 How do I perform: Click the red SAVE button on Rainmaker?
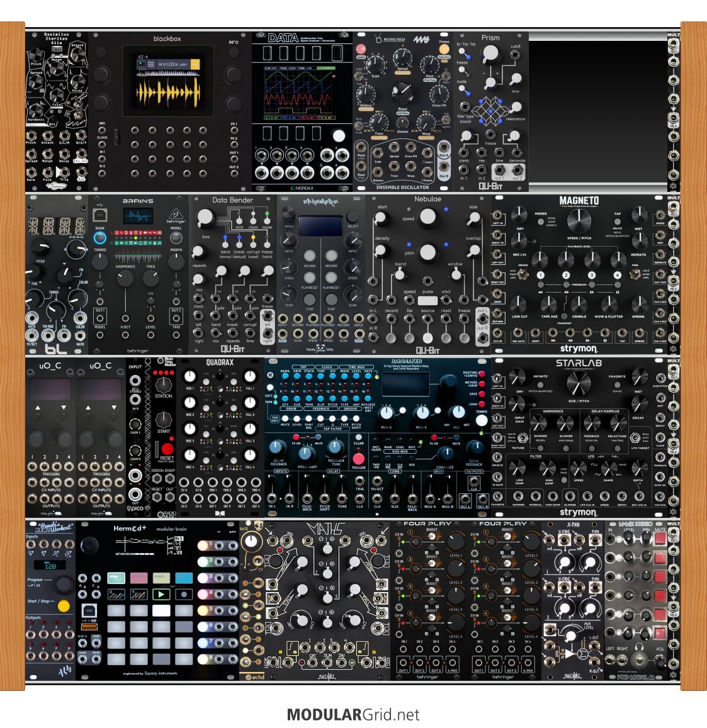(482, 394)
